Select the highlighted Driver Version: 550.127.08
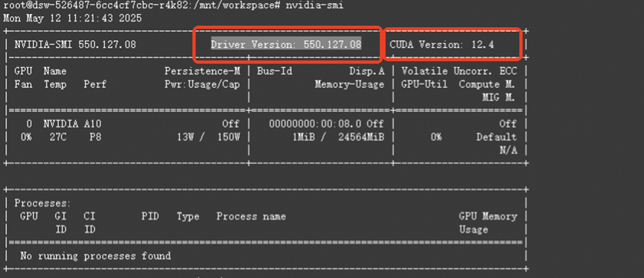Viewport: 644px width, 278px height. pyautogui.click(x=287, y=45)
